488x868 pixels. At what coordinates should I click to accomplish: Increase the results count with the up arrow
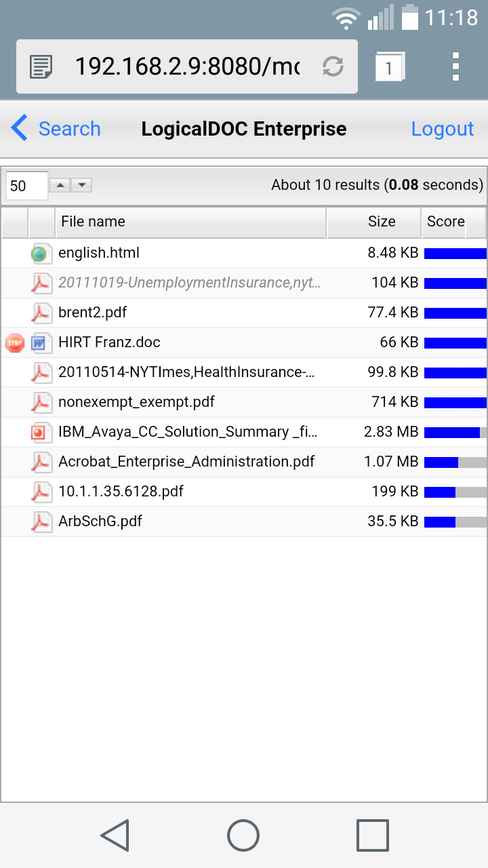coord(60,185)
